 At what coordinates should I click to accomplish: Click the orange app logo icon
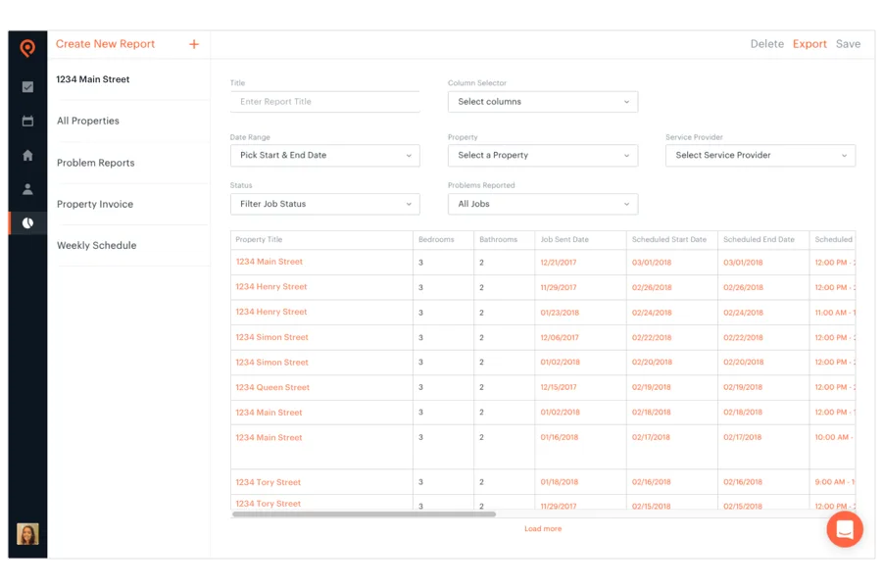[27, 48]
